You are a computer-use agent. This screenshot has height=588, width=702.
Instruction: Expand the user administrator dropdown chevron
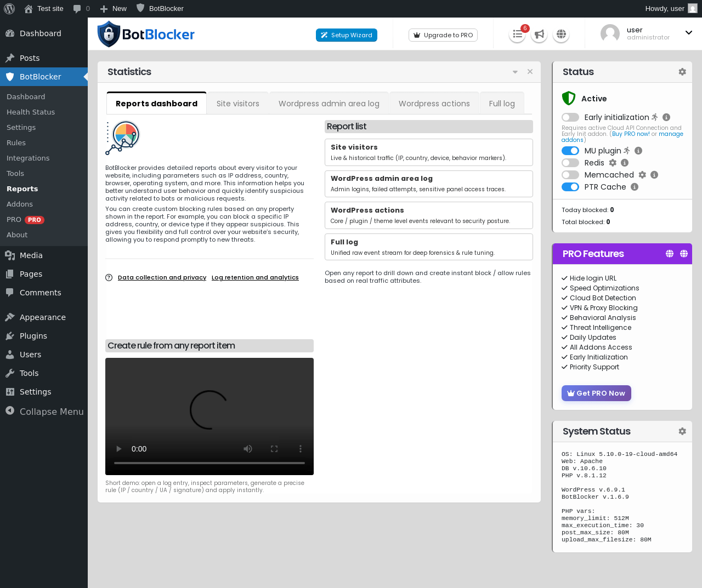689,33
